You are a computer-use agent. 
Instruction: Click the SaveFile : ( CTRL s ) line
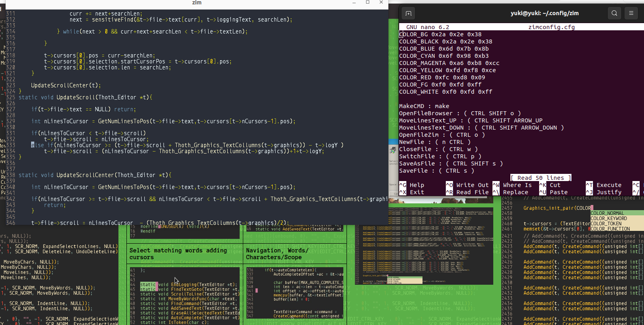pos(437,171)
